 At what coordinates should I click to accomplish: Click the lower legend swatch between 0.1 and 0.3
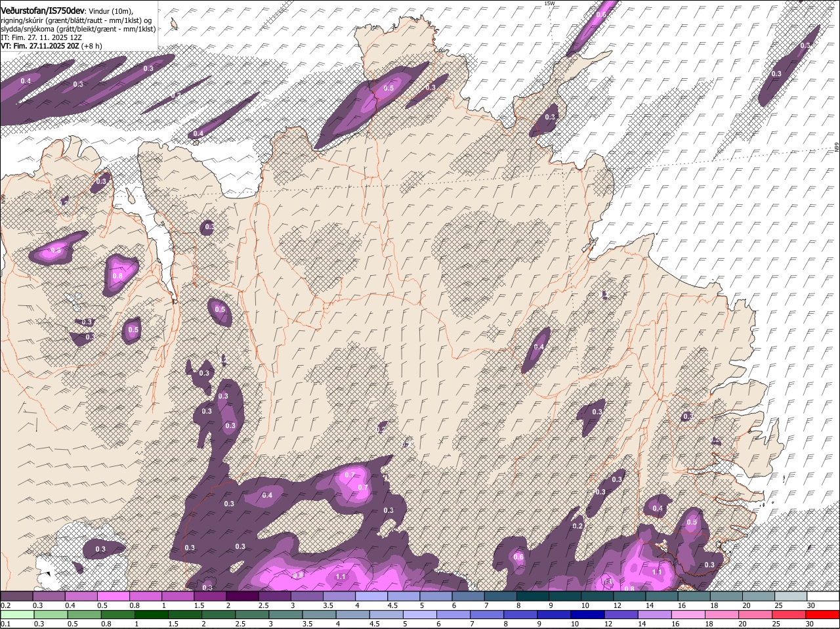tap(17, 615)
